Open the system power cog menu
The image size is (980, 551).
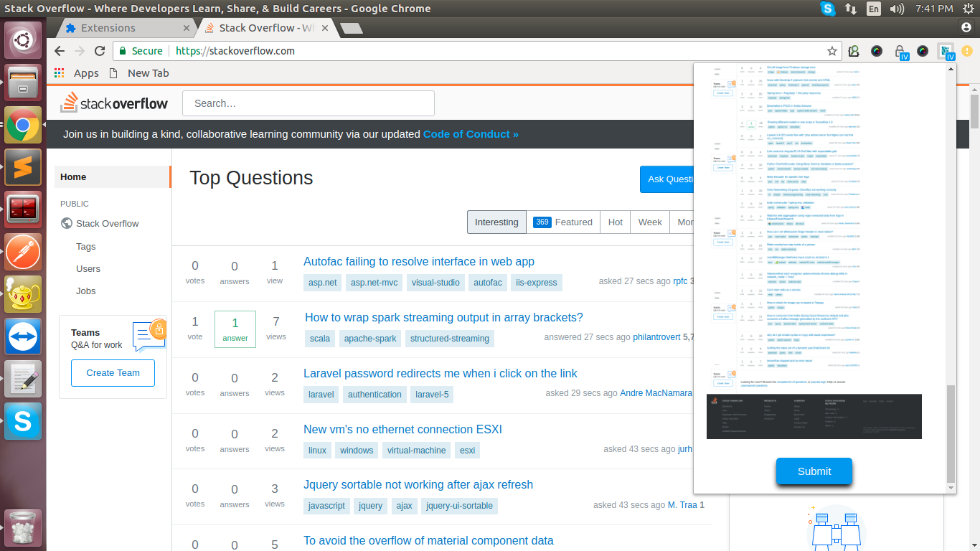point(969,9)
